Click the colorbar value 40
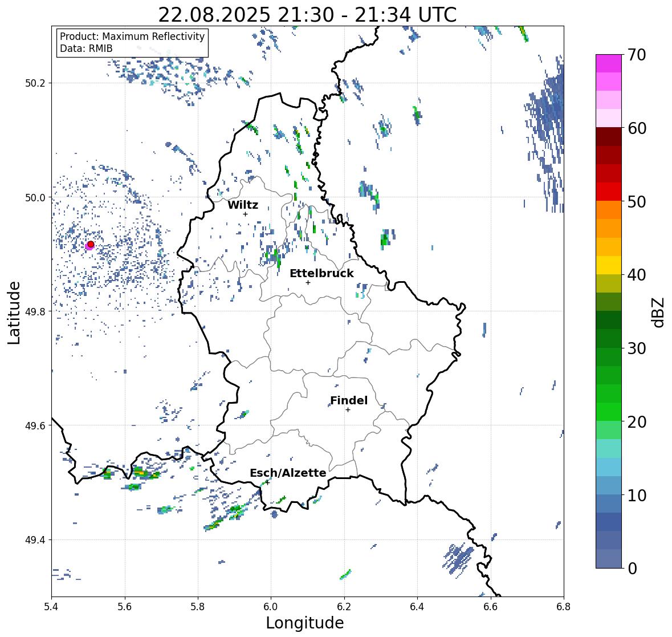Image resolution: width=672 pixels, height=637 pixels. 637,275
